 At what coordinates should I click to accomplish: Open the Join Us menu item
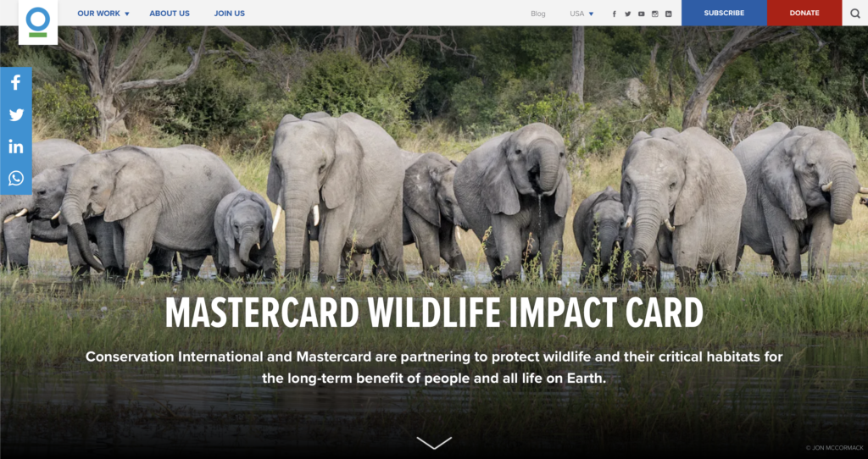pyautogui.click(x=229, y=14)
